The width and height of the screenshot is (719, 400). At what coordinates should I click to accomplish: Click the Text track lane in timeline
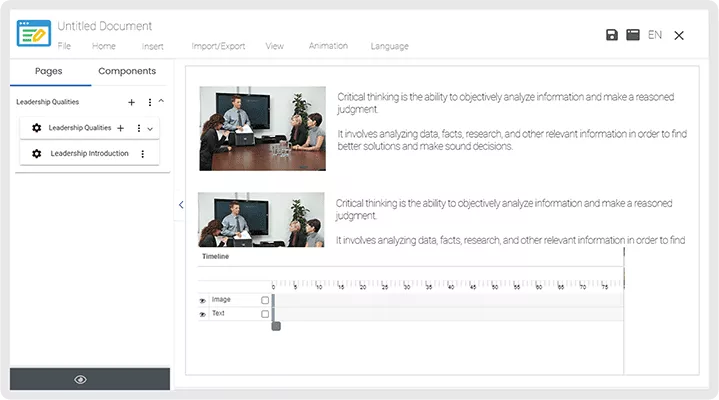click(449, 314)
